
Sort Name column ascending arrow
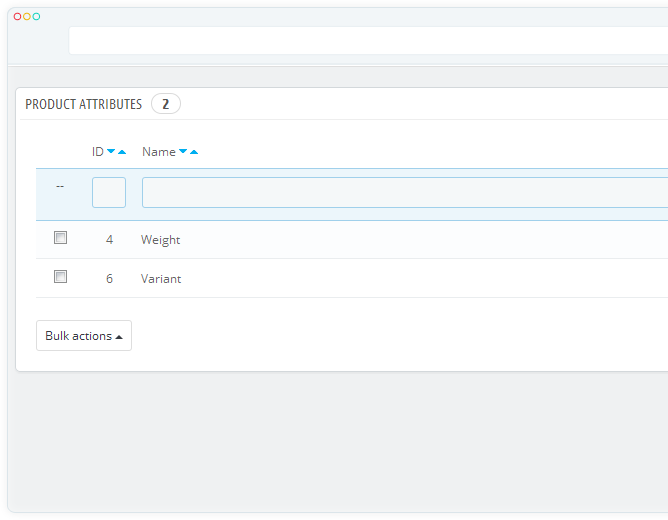pos(194,152)
